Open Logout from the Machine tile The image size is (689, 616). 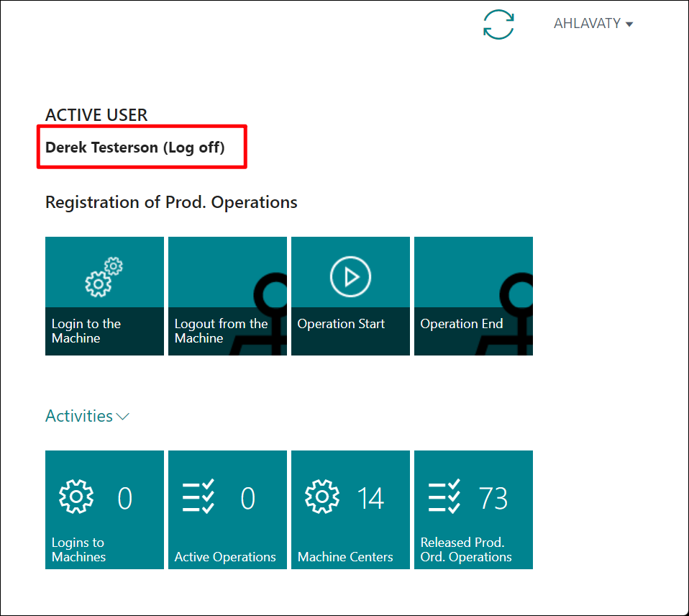227,296
